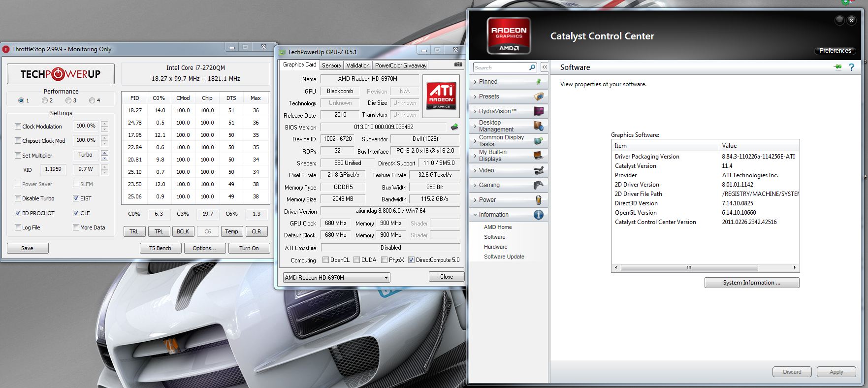Viewport: 868px width, 388px height.
Task: Click the Power battery icon
Action: click(x=539, y=200)
